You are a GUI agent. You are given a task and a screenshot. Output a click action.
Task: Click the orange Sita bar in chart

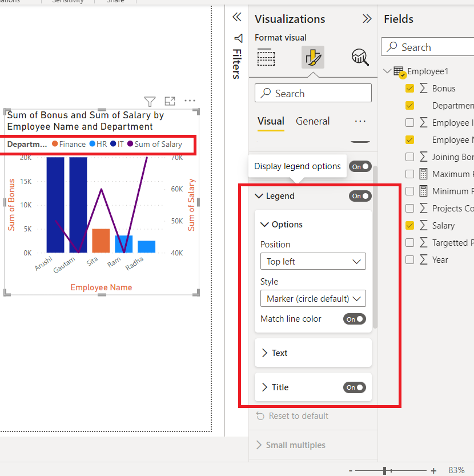[101, 241]
